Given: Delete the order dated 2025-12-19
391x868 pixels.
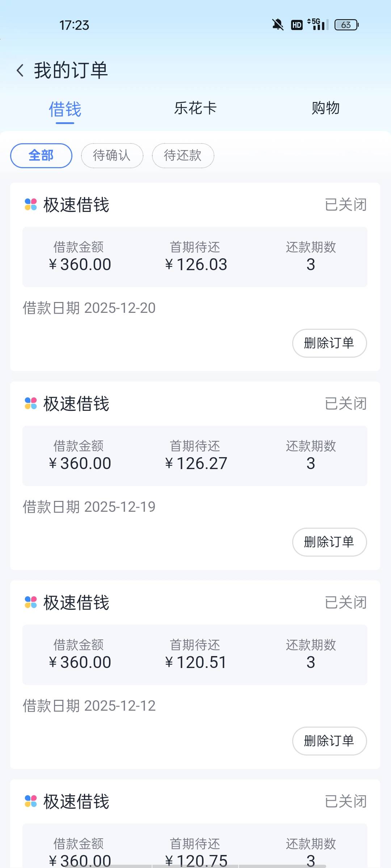Looking at the screenshot, I should pos(329,542).
